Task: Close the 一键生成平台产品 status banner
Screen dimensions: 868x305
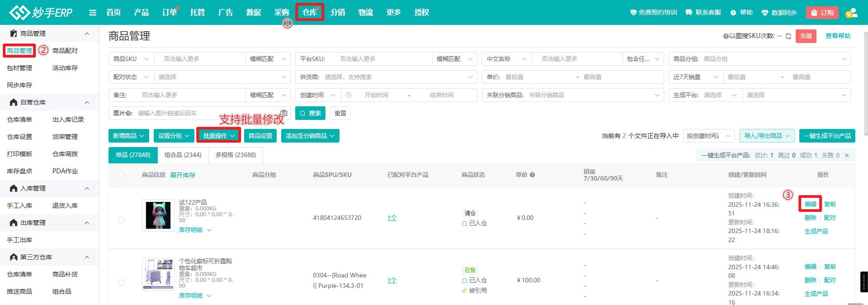Action: pos(847,155)
